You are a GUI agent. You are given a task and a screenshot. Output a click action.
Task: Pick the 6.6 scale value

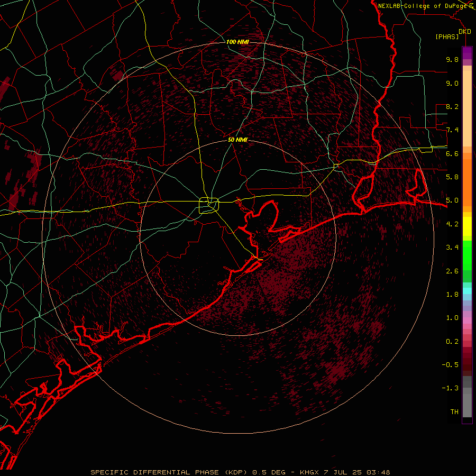(452, 154)
